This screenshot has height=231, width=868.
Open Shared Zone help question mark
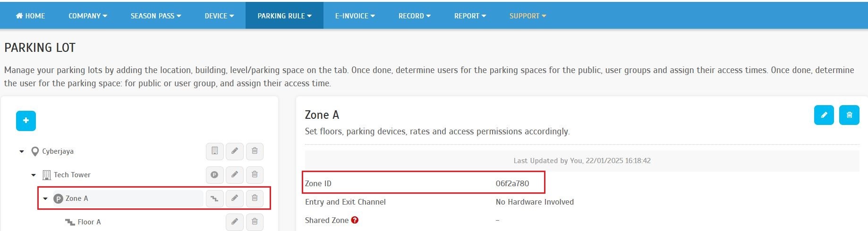click(355, 220)
